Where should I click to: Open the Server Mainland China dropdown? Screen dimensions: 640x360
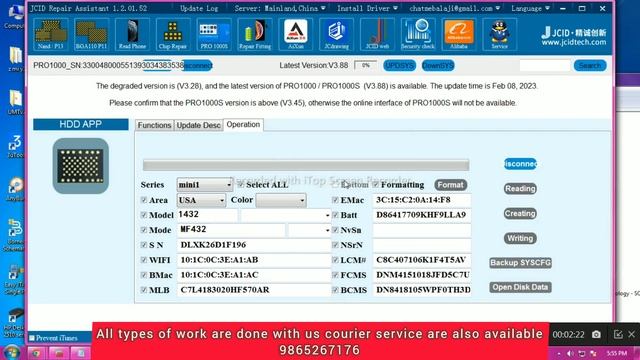coord(280,8)
